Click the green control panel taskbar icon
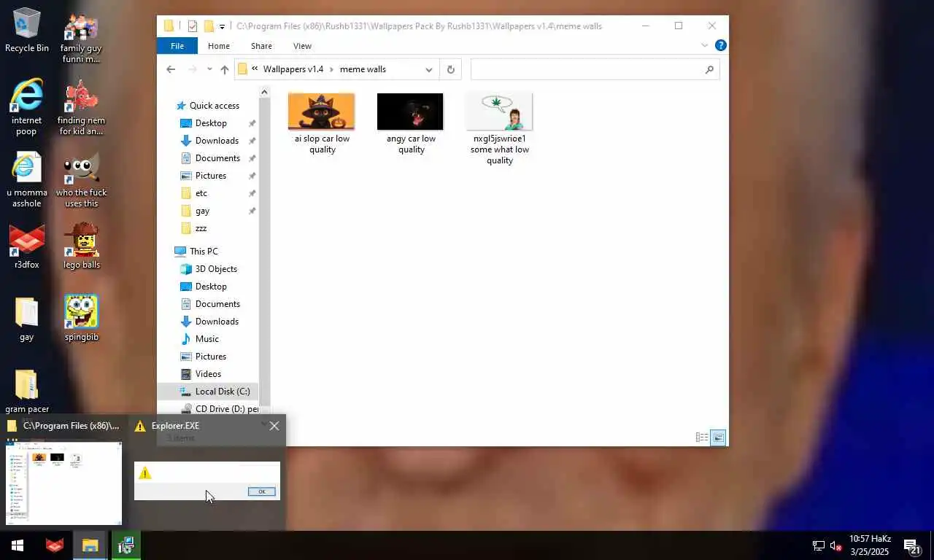934x560 pixels. pos(126,545)
